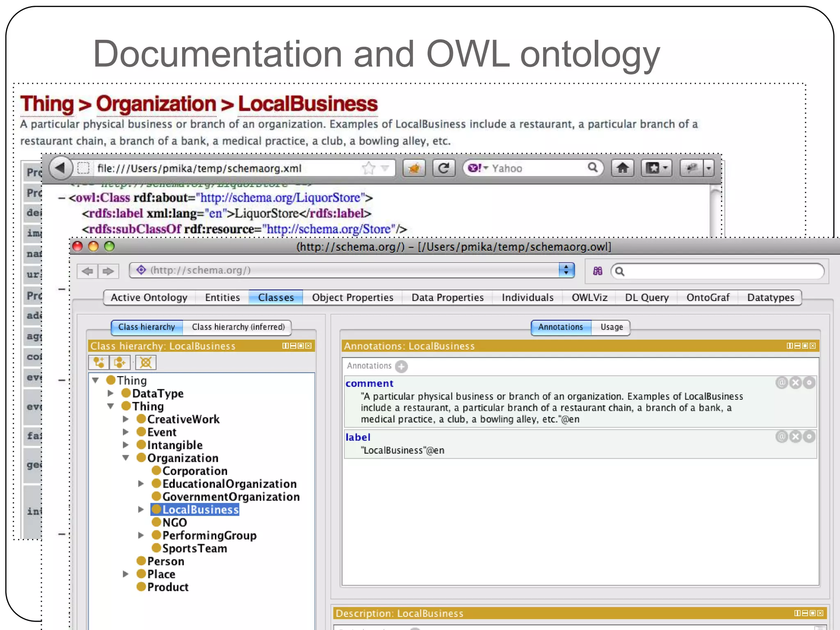Expand the Event class
This screenshot has width=840, height=630.
126,432
